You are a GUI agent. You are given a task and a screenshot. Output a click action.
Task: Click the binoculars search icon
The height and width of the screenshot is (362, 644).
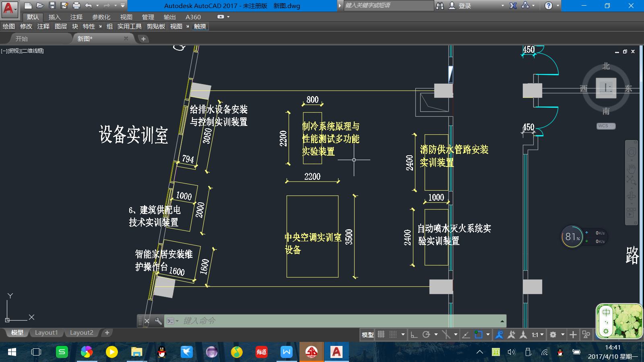pos(440,6)
